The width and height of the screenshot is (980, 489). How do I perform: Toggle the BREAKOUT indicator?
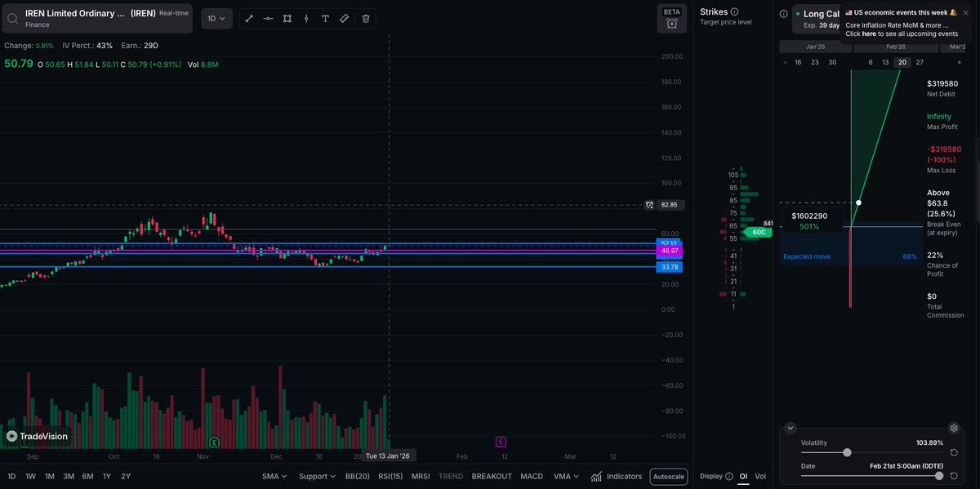tap(492, 476)
